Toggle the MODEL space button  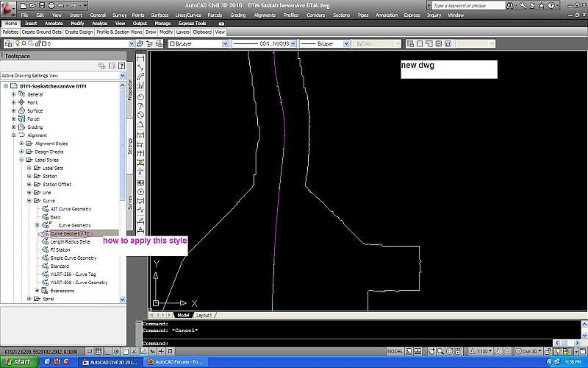point(395,352)
